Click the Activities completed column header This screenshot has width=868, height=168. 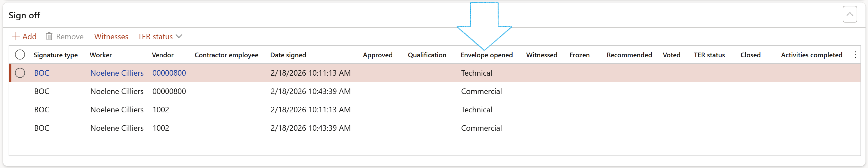pyautogui.click(x=811, y=55)
